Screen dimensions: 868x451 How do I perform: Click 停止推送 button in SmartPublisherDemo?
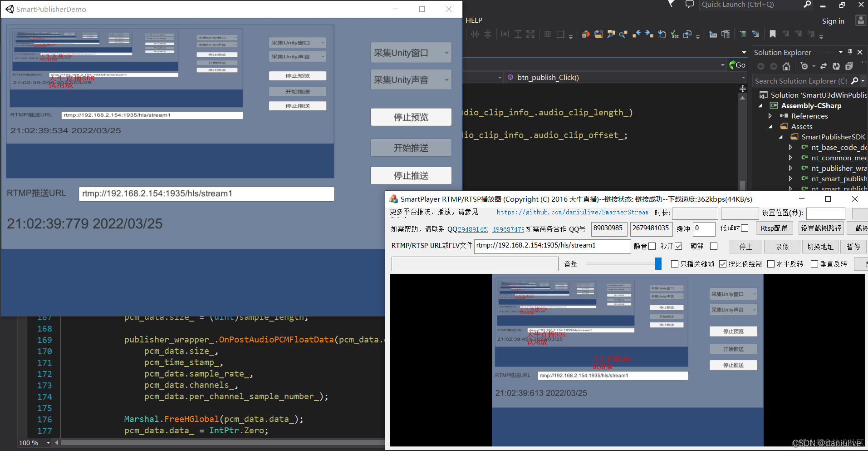pyautogui.click(x=411, y=175)
